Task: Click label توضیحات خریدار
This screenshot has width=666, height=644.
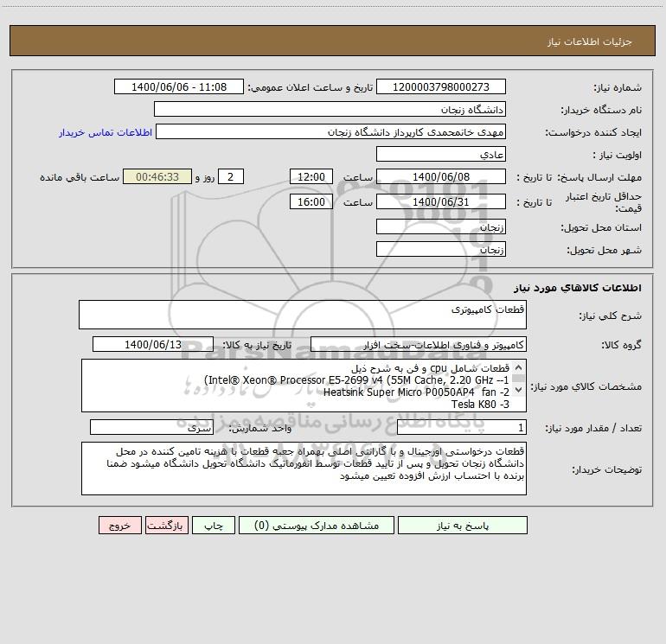Action: pos(606,469)
